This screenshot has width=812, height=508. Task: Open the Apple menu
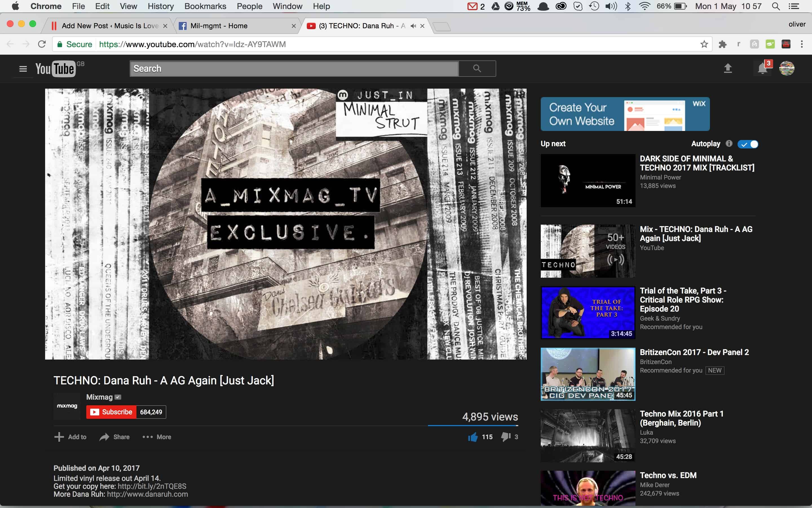15,6
